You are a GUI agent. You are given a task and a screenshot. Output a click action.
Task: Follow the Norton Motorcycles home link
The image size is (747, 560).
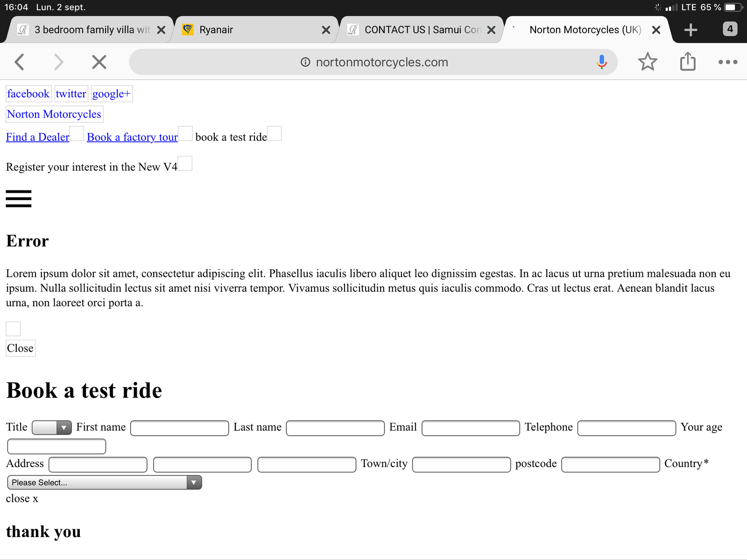click(x=54, y=114)
